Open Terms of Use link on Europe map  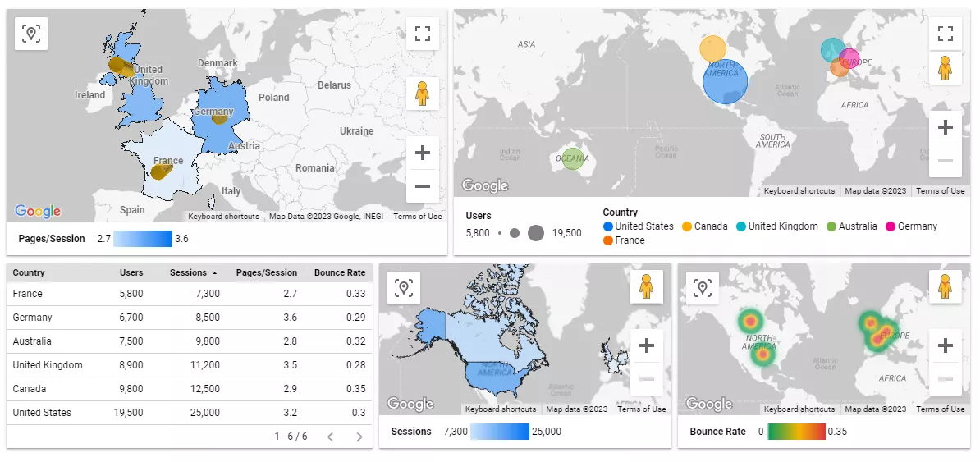pos(418,217)
